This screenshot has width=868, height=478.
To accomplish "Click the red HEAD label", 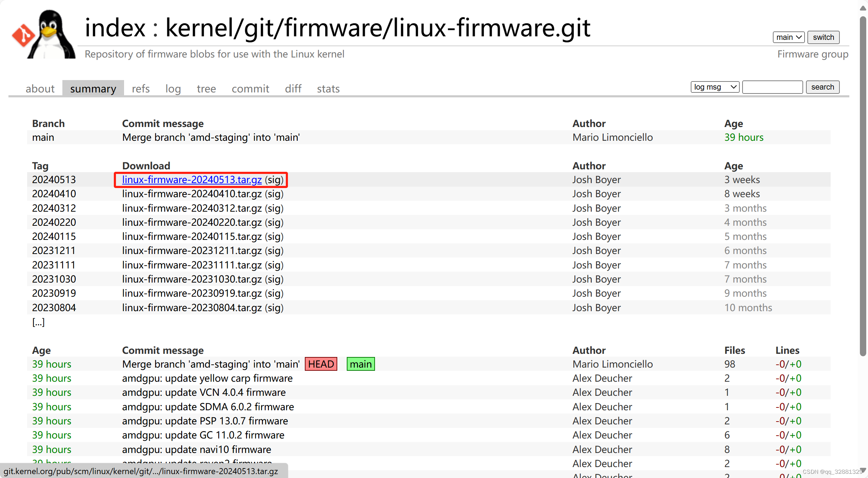I will click(x=321, y=364).
